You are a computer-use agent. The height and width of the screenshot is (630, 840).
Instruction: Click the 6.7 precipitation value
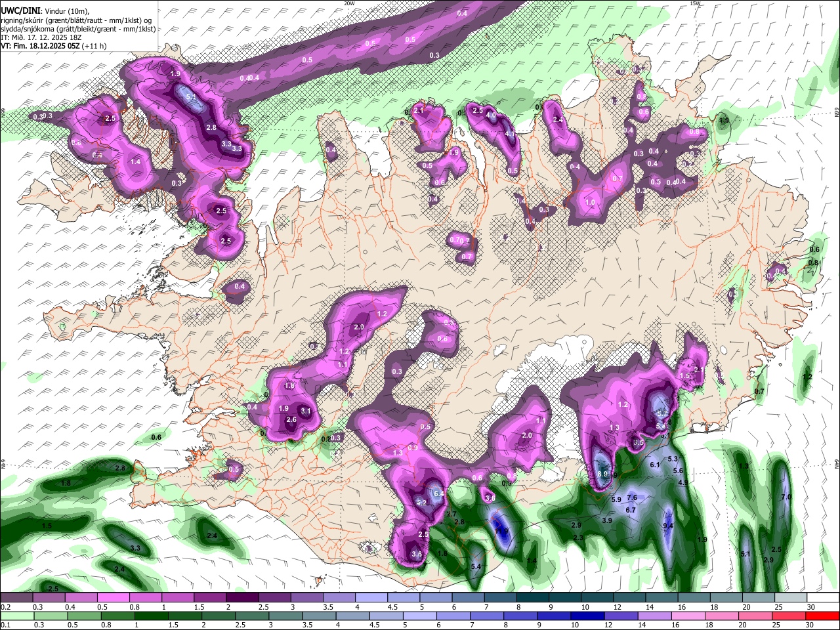pyautogui.click(x=631, y=510)
